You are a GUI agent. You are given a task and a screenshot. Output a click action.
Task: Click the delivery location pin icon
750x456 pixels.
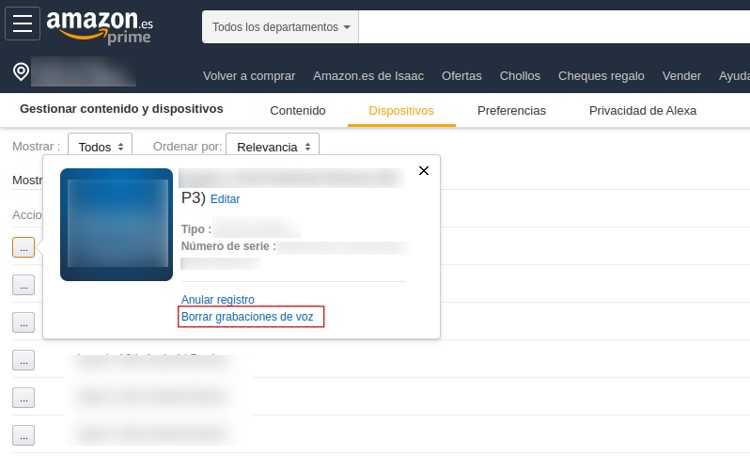pos(21,72)
